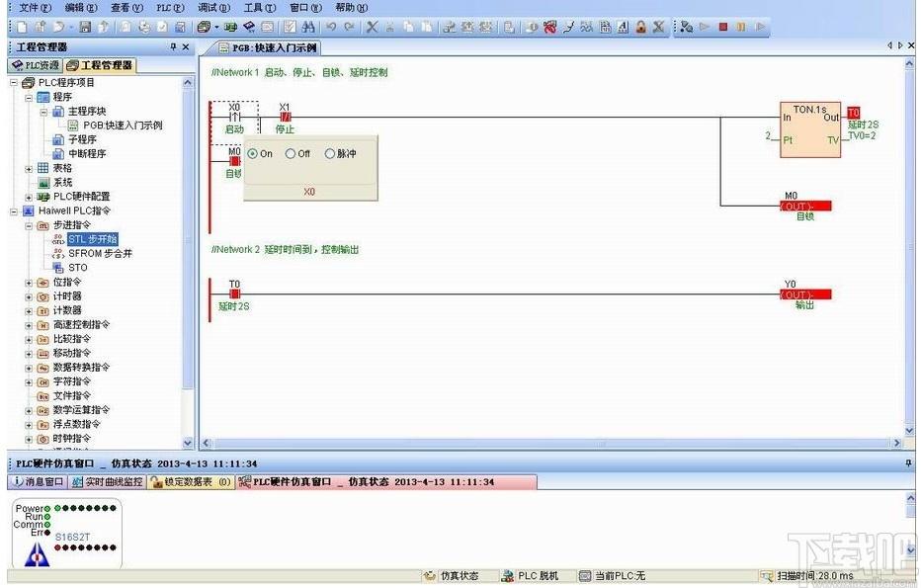This screenshot has width=921, height=588.
Task: Expand the 计数器 tree node
Action: tap(29, 310)
